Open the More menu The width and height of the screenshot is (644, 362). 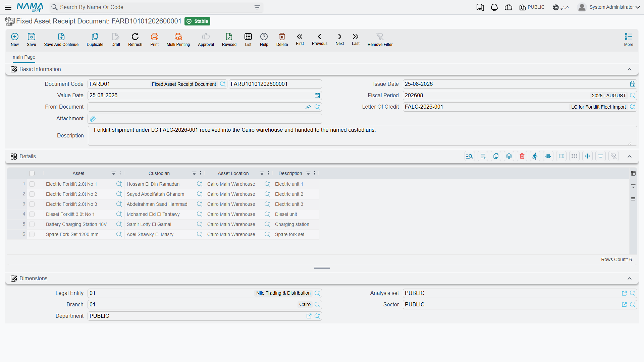pyautogui.click(x=629, y=39)
